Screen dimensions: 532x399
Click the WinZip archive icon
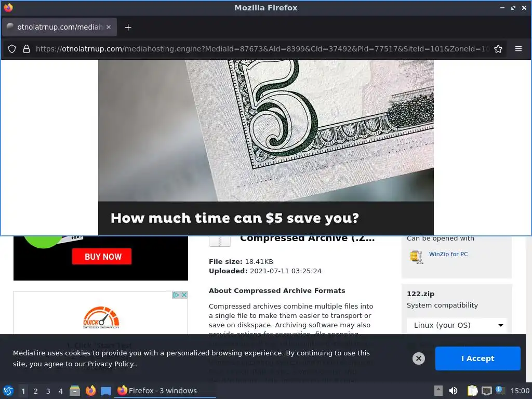[416, 257]
